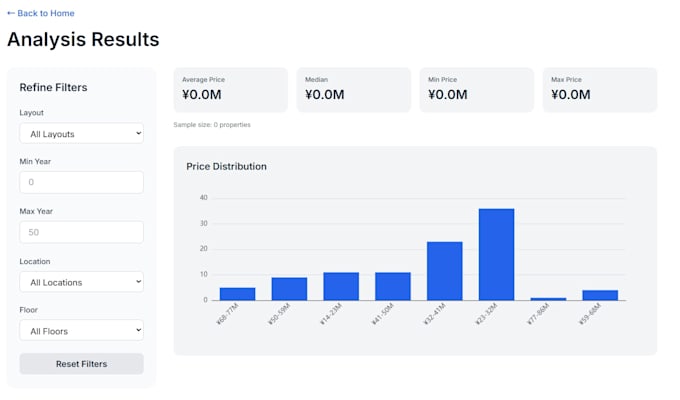The image size is (680, 400).
Task: Select the Average Price card
Action: [231, 90]
